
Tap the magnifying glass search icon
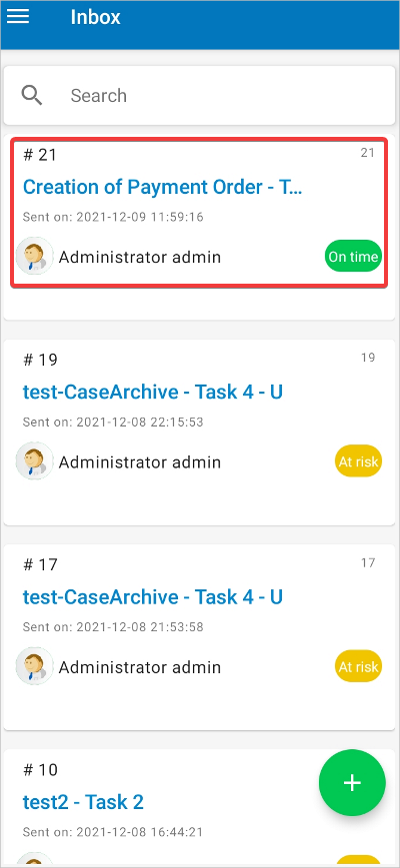32,95
